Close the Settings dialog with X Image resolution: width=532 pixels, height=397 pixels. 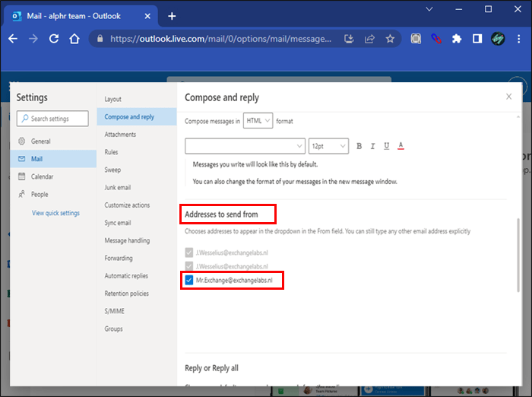[x=508, y=97]
